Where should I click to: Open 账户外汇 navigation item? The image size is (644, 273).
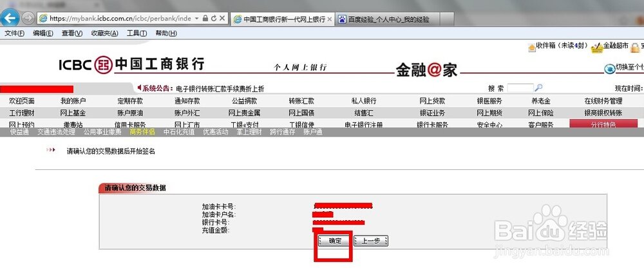(187, 113)
